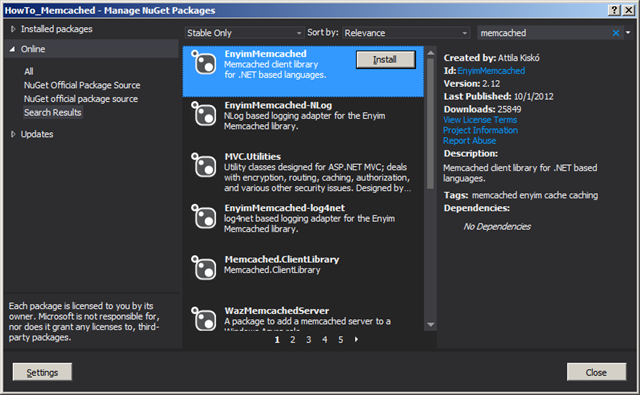Go to results page 3

309,340
